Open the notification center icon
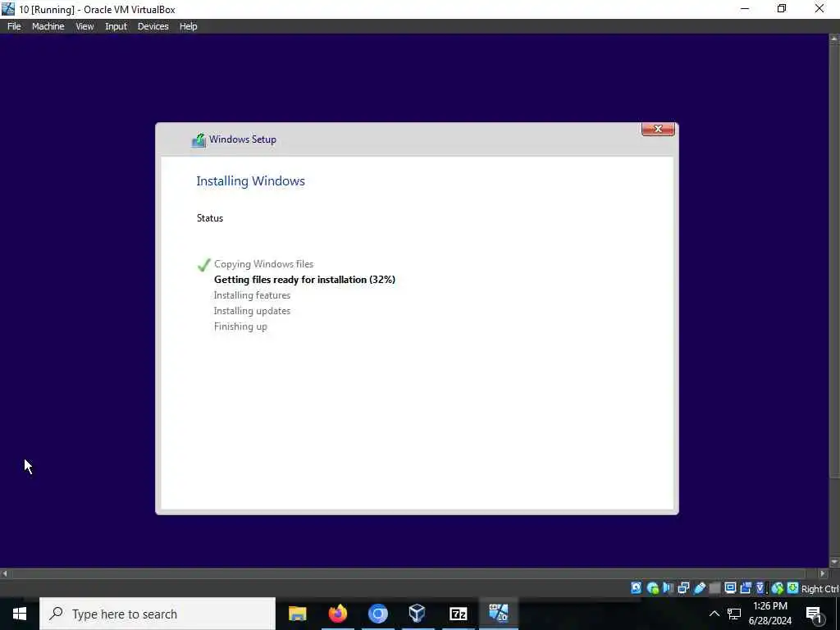 tap(815, 614)
